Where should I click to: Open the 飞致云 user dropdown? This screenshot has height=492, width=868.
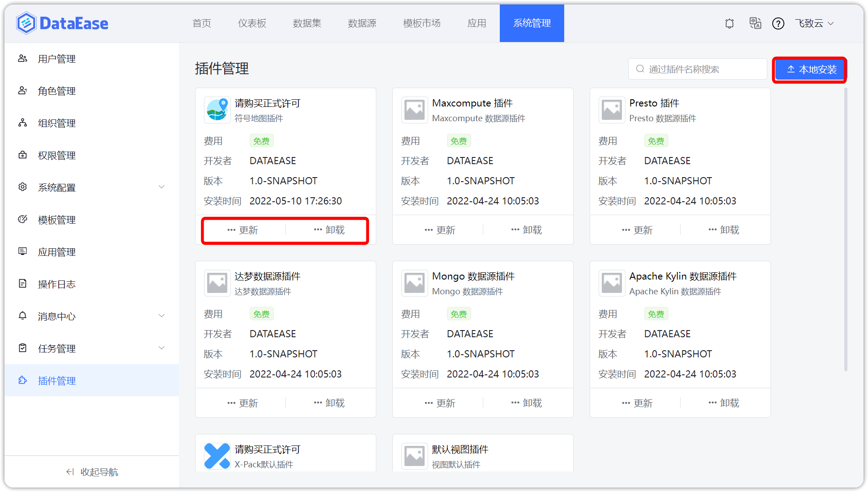coord(814,23)
